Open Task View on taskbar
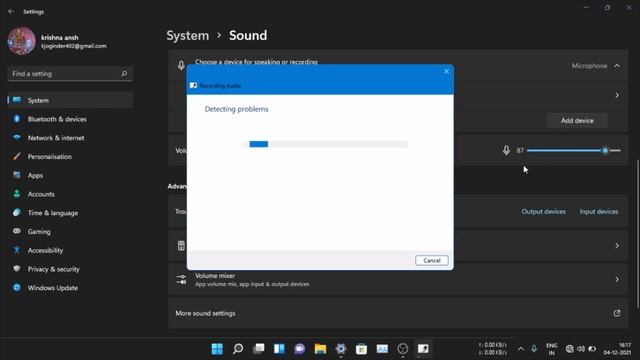Screen dimensions: 640x360 (x=258, y=349)
